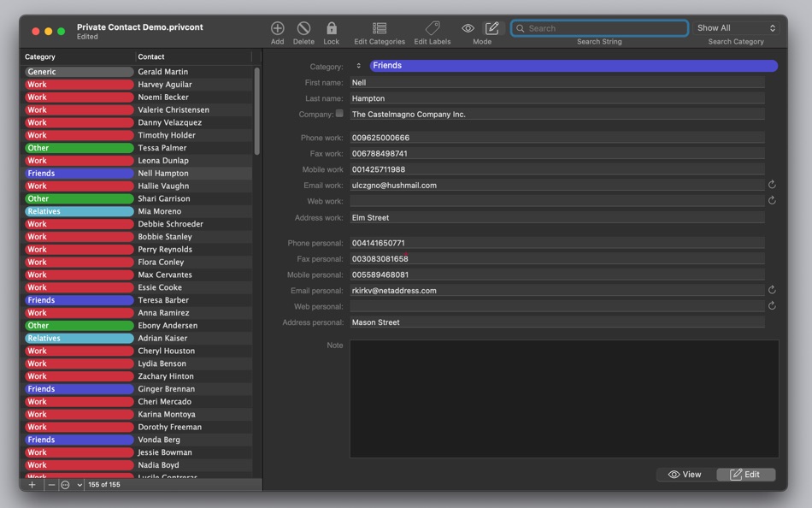Toggle the Company checkbox

tap(339, 113)
